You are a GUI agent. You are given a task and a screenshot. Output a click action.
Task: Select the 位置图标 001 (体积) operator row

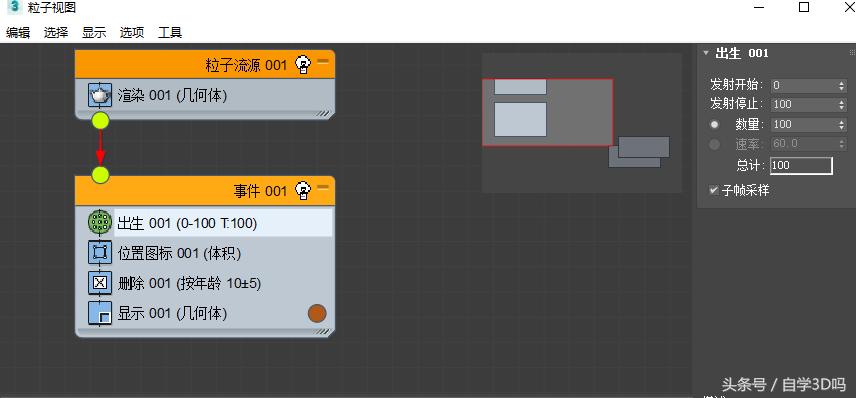coord(210,253)
